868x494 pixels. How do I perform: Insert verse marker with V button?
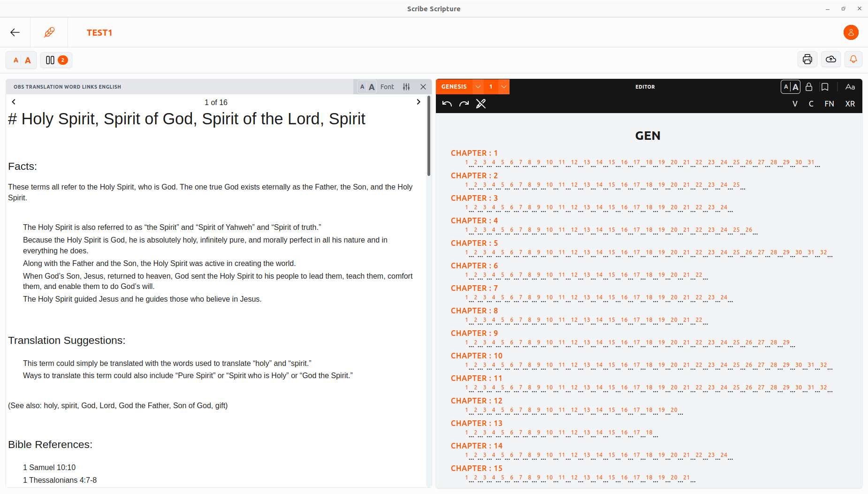point(795,104)
